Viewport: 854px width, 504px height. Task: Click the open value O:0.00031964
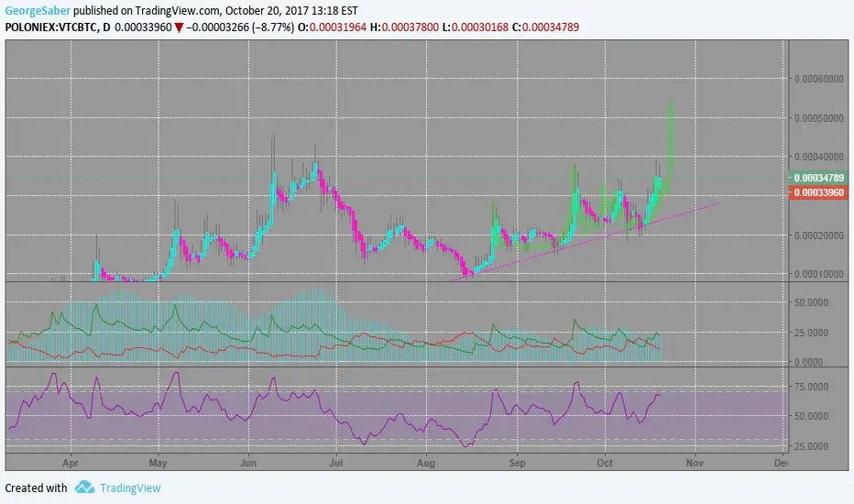(332, 27)
